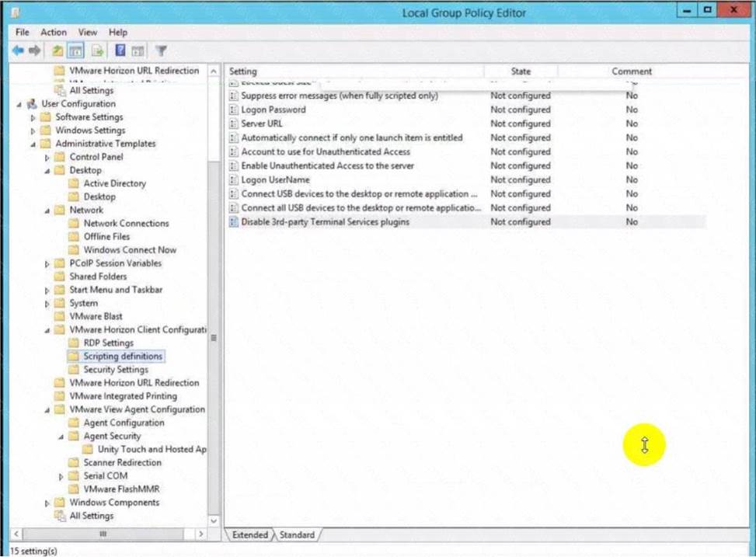This screenshot has height=557, width=756.
Task: Open the File menu
Action: pyautogui.click(x=23, y=33)
